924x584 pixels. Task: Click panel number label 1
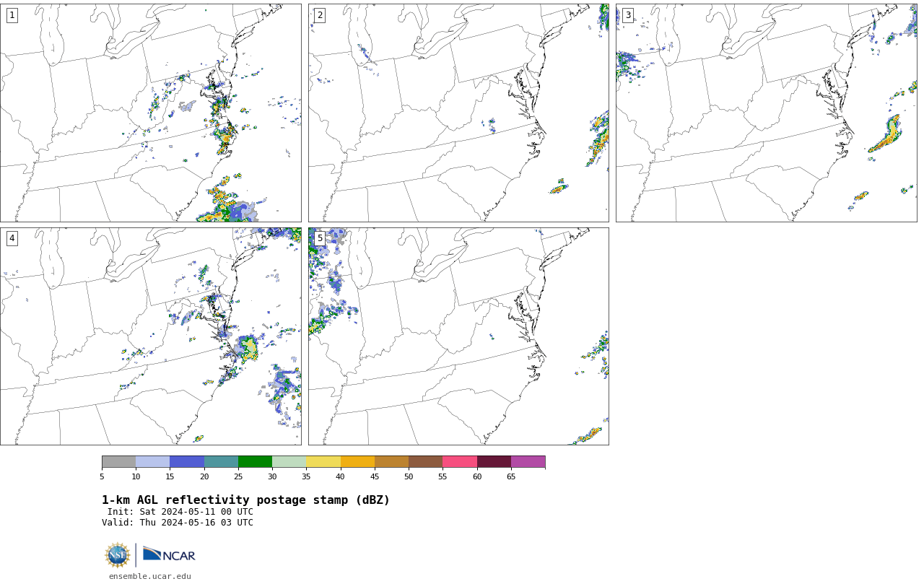pos(12,15)
